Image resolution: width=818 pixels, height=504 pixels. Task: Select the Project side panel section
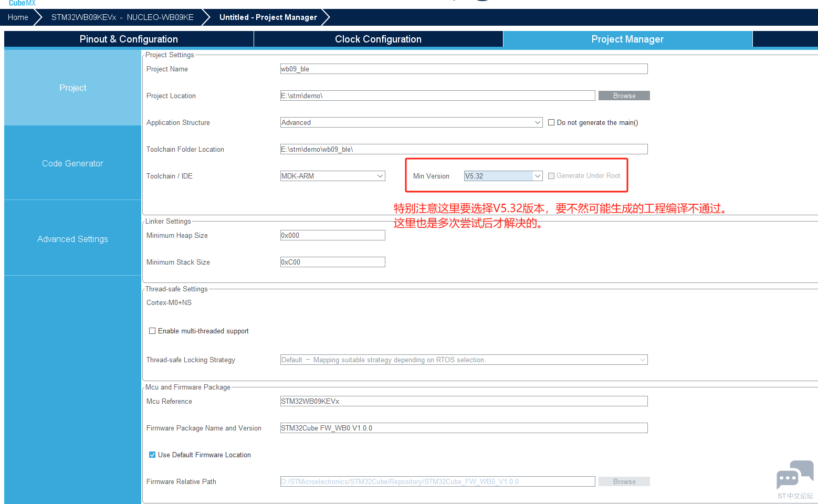tap(72, 88)
